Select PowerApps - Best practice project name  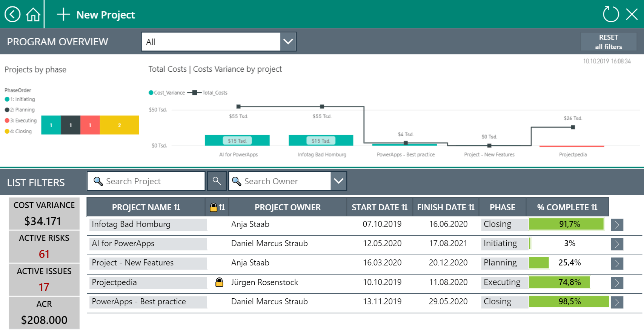[148, 302]
